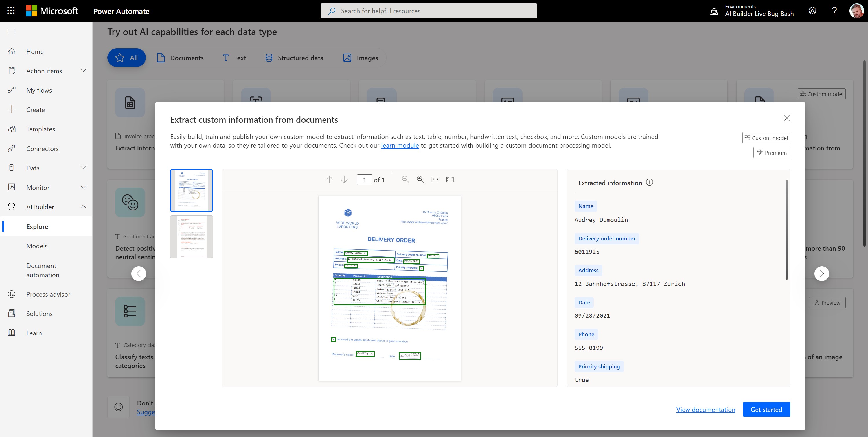Click the learn module hyperlink
Image resolution: width=868 pixels, height=437 pixels.
pos(400,146)
